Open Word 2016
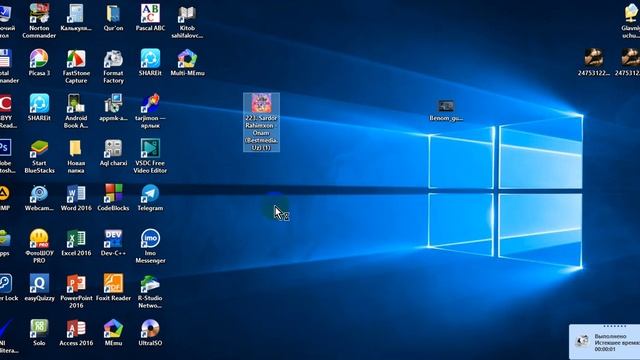 tap(76, 198)
